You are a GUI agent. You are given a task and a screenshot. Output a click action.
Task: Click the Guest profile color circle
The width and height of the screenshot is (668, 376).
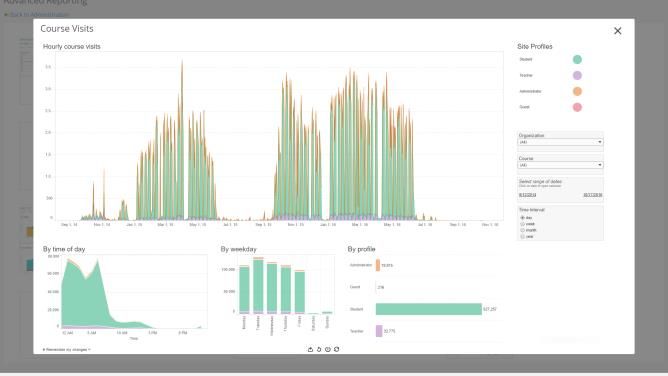point(577,107)
